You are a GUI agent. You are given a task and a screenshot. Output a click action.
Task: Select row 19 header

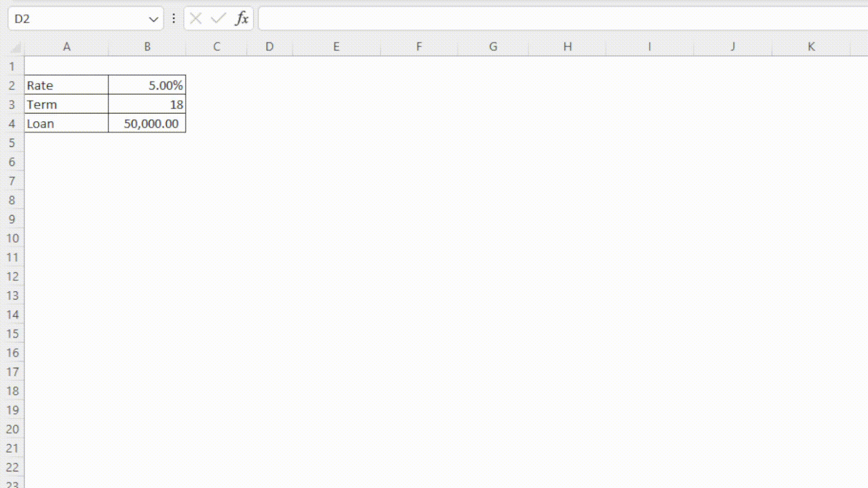point(12,410)
